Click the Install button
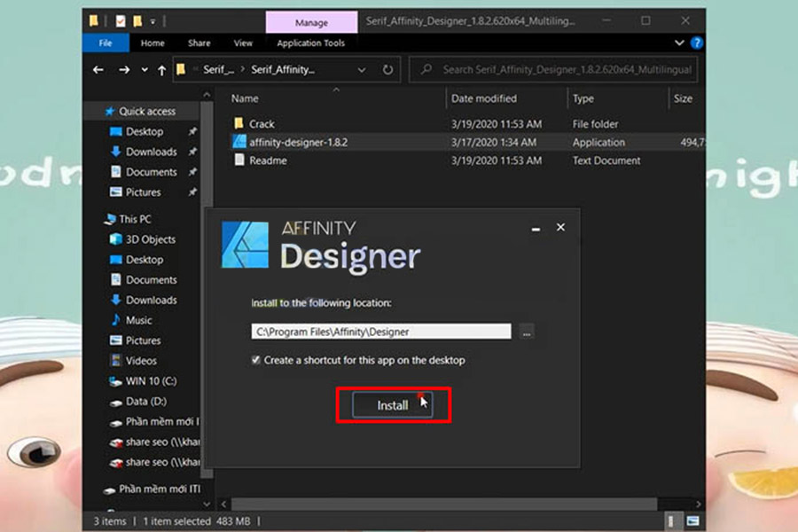 tap(393, 405)
